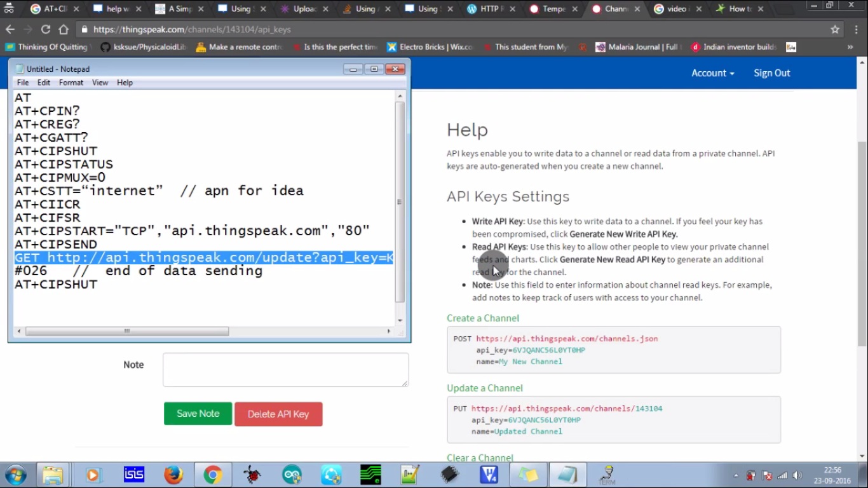This screenshot has height=488, width=868.
Task: Launch Proteus ISIS from the taskbar
Action: (133, 475)
